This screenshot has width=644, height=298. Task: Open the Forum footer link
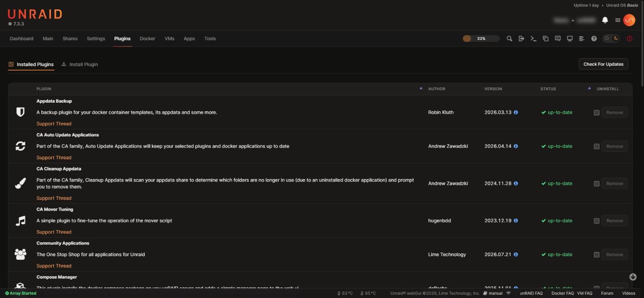pyautogui.click(x=607, y=293)
